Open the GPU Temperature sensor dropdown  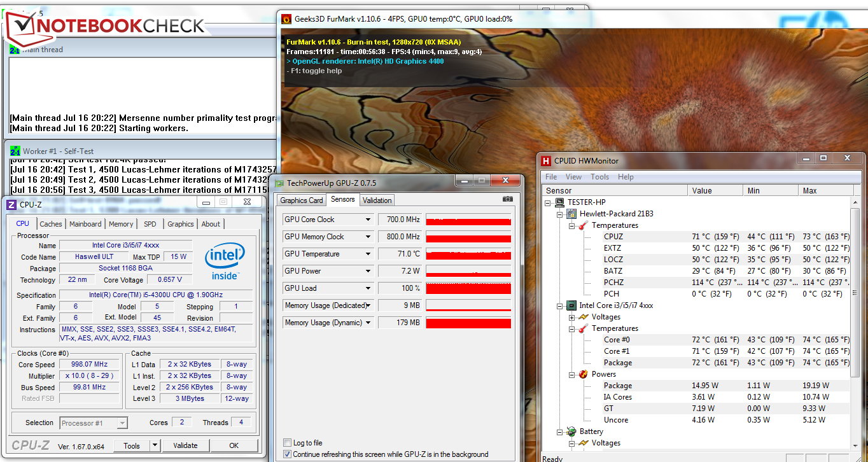[368, 254]
